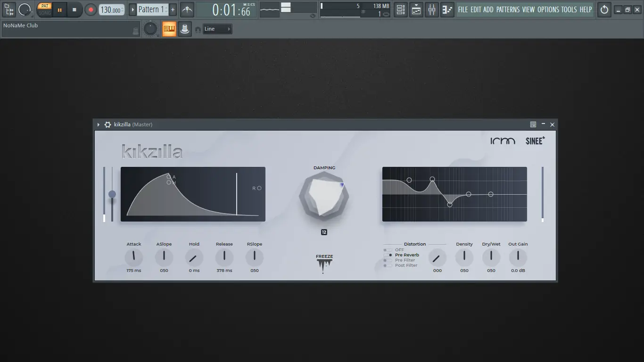Click the Distortion amount knob
The height and width of the screenshot is (362, 644).
(438, 257)
